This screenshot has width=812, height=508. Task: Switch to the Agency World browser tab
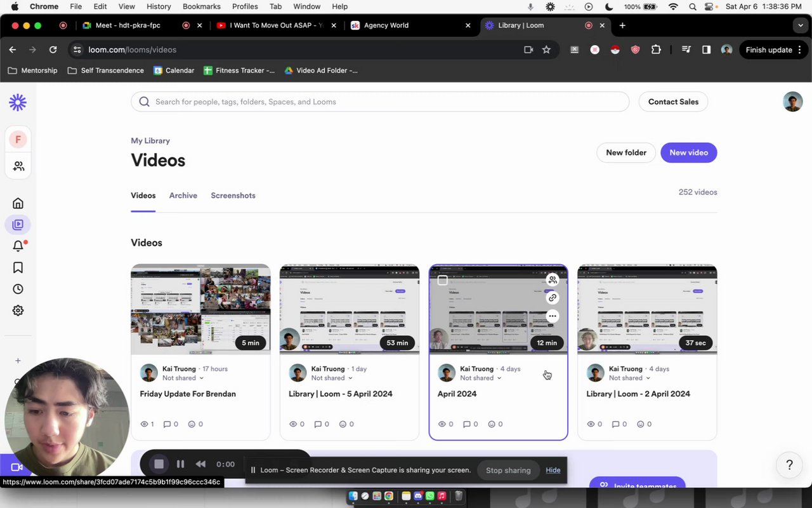(x=410, y=25)
